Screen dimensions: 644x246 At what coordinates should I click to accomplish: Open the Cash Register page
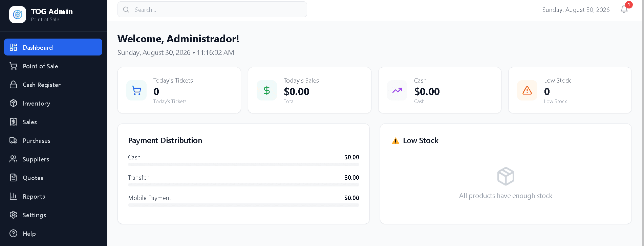(x=53, y=85)
